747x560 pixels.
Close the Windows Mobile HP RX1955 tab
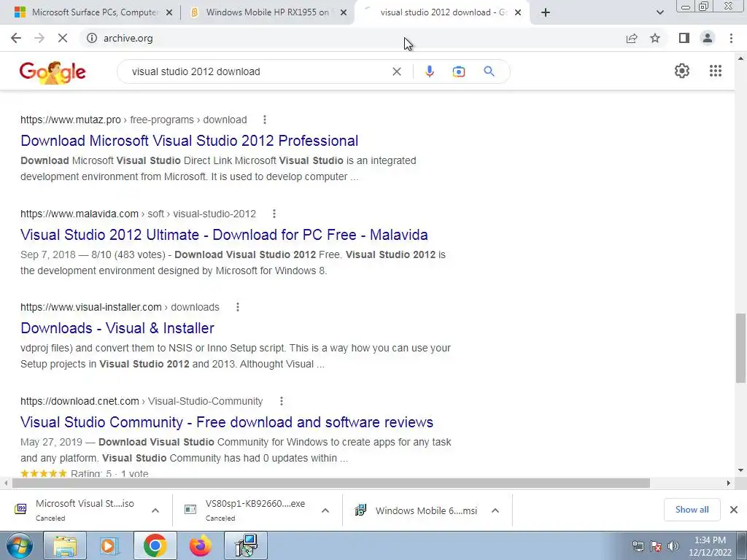pos(343,12)
